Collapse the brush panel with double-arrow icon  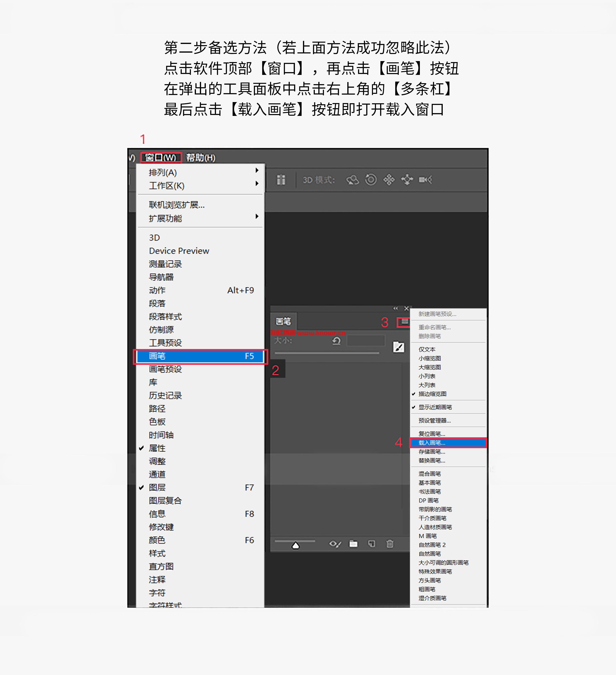pyautogui.click(x=396, y=308)
